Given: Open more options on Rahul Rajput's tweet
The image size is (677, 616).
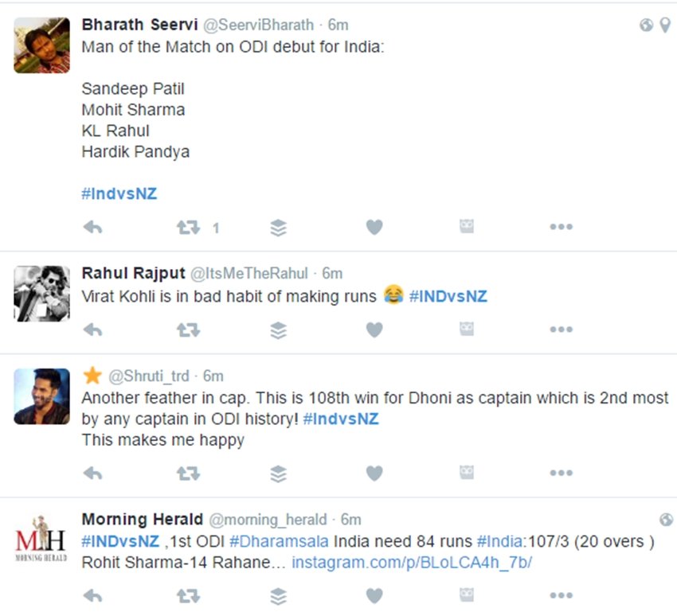Looking at the screenshot, I should click(x=561, y=329).
